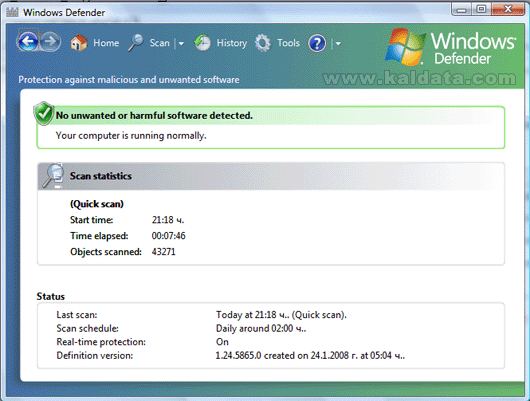Expand the Scan options dropdown arrow
530x401 pixels.
[x=181, y=43]
